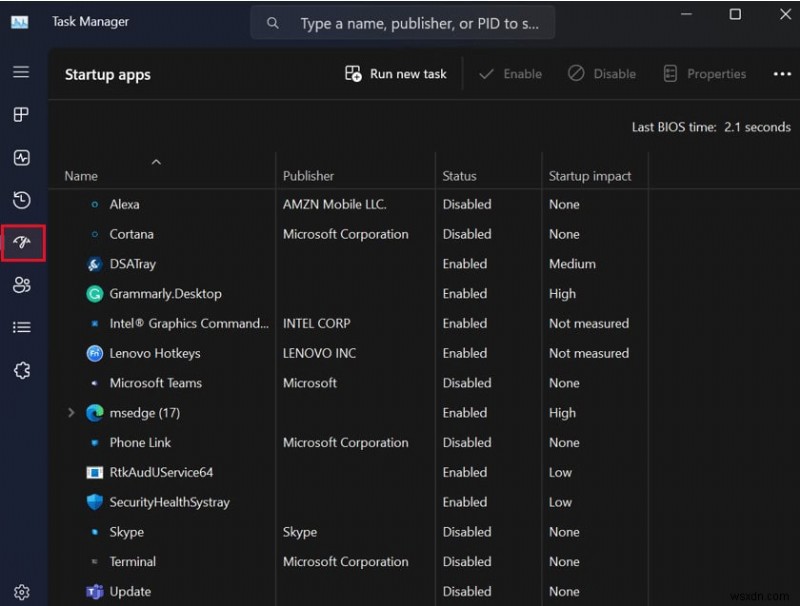Click the Cortana app icon

(x=94, y=234)
